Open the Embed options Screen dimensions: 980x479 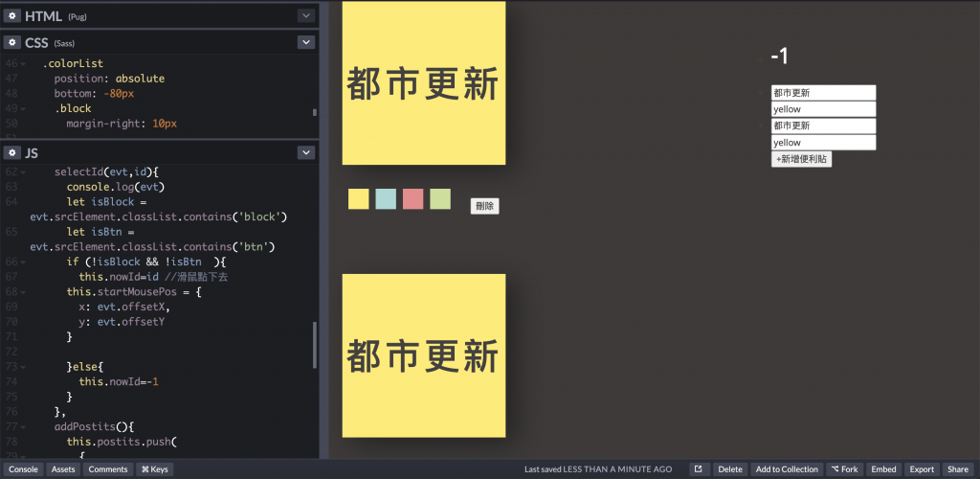883,469
